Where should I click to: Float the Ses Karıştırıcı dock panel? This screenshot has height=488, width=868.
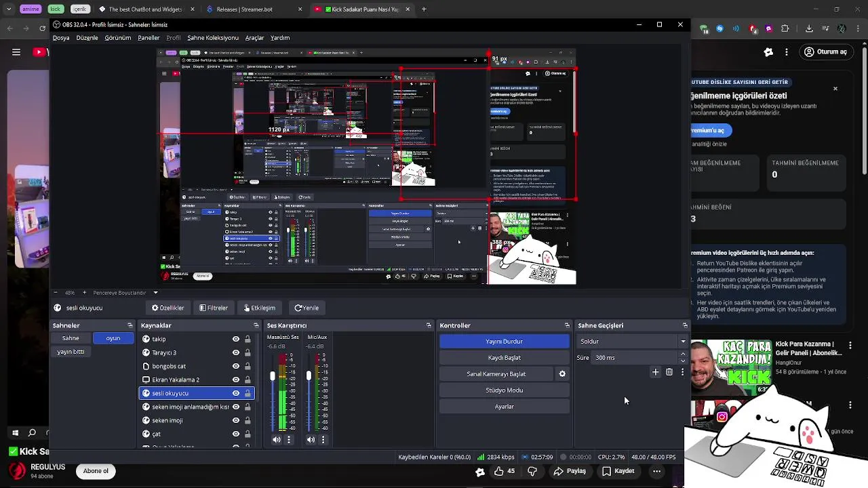pyautogui.click(x=429, y=325)
